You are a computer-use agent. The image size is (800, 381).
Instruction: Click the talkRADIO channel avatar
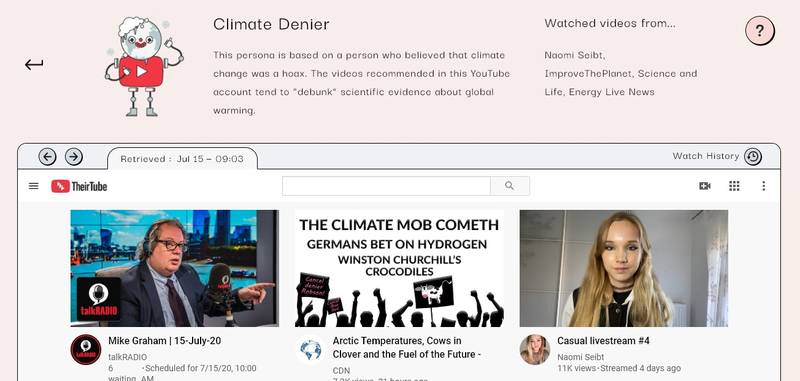click(x=86, y=349)
